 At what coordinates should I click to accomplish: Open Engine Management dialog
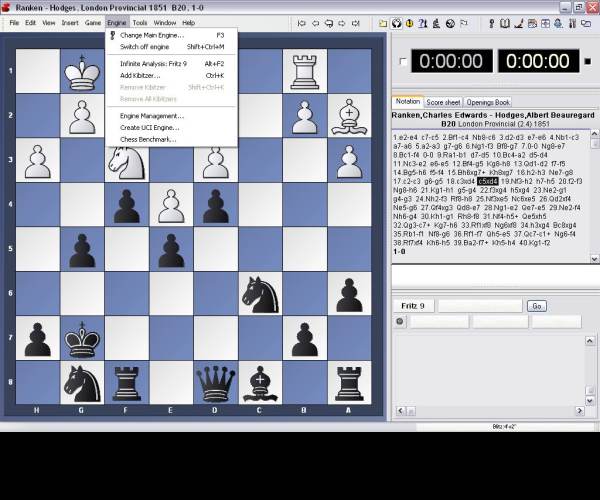171,116
